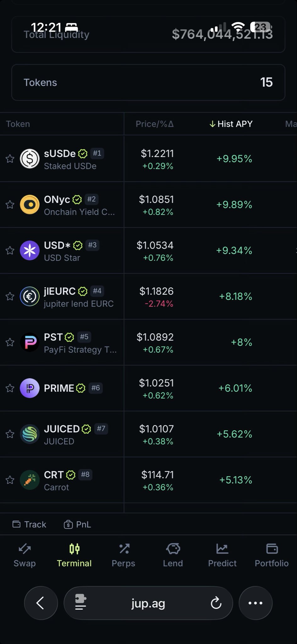Star the CRT Carrot token
This screenshot has height=644, width=297.
pos(10,480)
